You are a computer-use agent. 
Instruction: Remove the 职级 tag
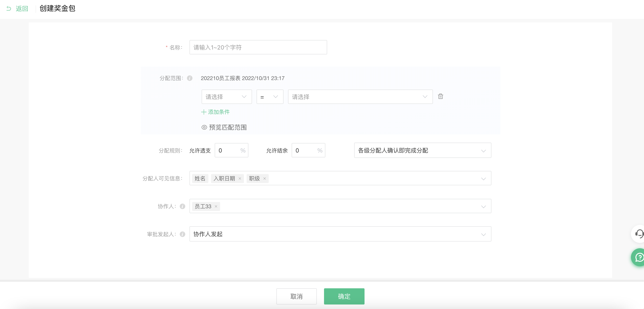click(x=264, y=178)
